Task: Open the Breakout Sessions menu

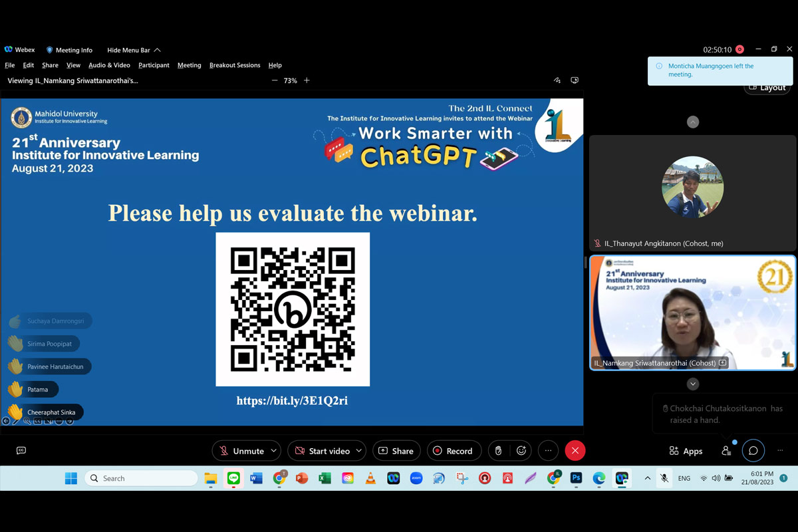Action: coord(235,65)
